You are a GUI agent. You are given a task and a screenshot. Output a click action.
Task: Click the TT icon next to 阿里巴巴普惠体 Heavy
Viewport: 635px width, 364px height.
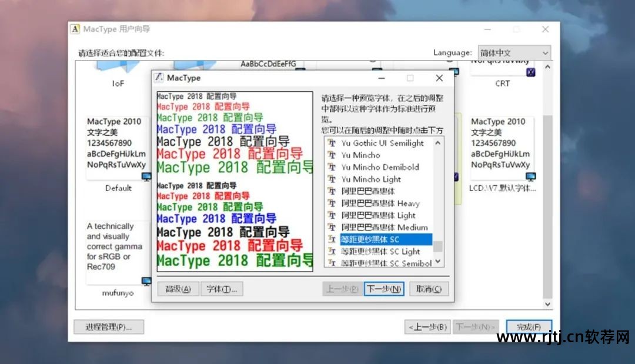pyautogui.click(x=331, y=203)
